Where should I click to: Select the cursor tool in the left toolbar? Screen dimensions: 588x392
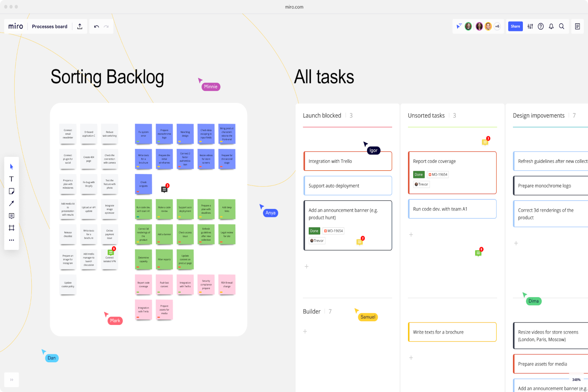pyautogui.click(x=12, y=167)
